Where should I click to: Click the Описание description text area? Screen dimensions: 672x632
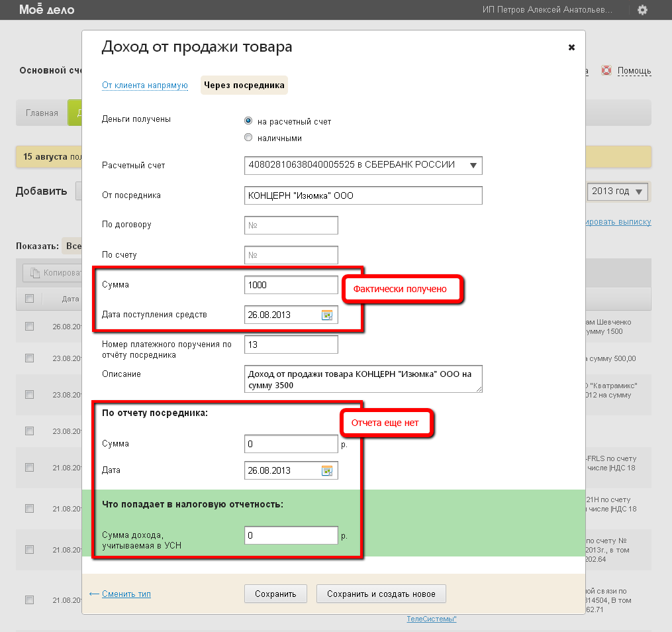coord(363,379)
